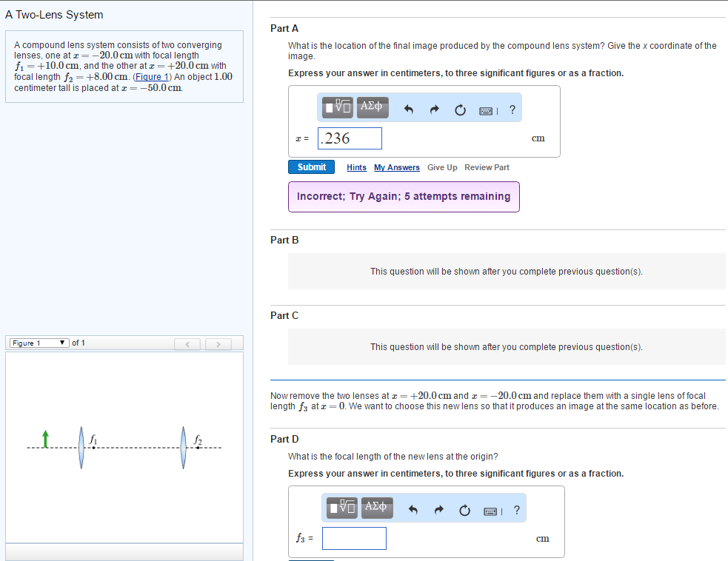Expand the Figure 1 selector dropdown

click(x=40, y=343)
